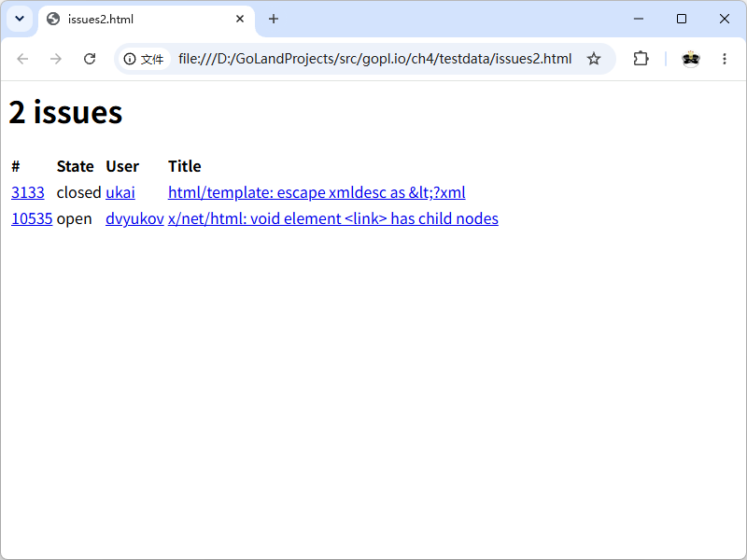Click the site information icon
This screenshot has height=560, width=747.
129,59
